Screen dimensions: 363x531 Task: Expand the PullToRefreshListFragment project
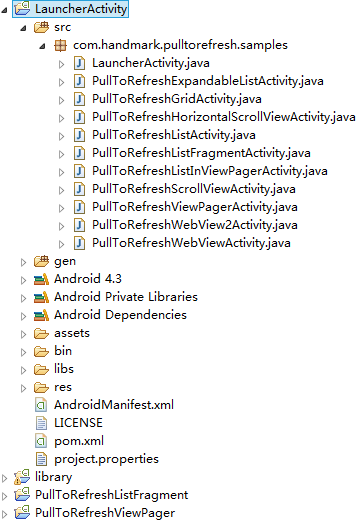tap(4, 496)
